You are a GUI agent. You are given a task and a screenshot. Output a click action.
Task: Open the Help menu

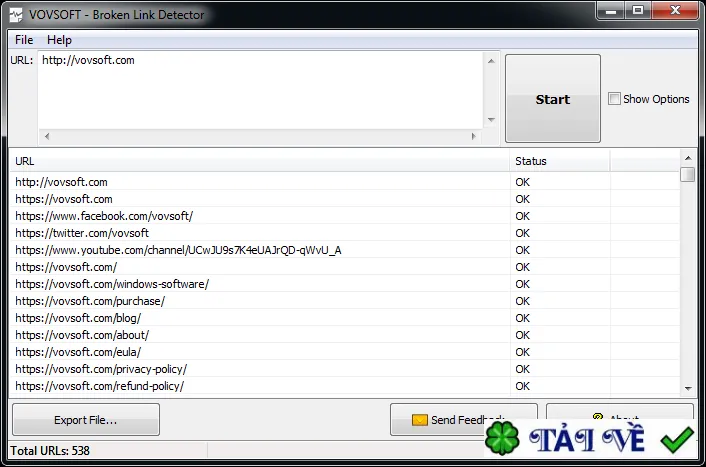[x=59, y=40]
